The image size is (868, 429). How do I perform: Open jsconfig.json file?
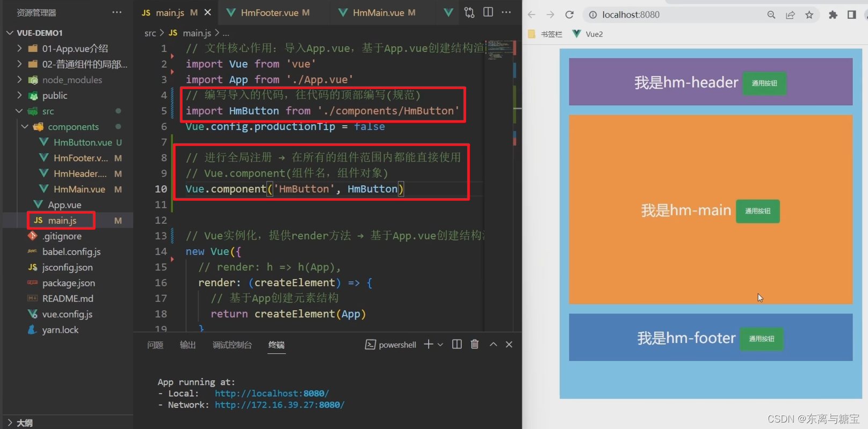[67, 267]
